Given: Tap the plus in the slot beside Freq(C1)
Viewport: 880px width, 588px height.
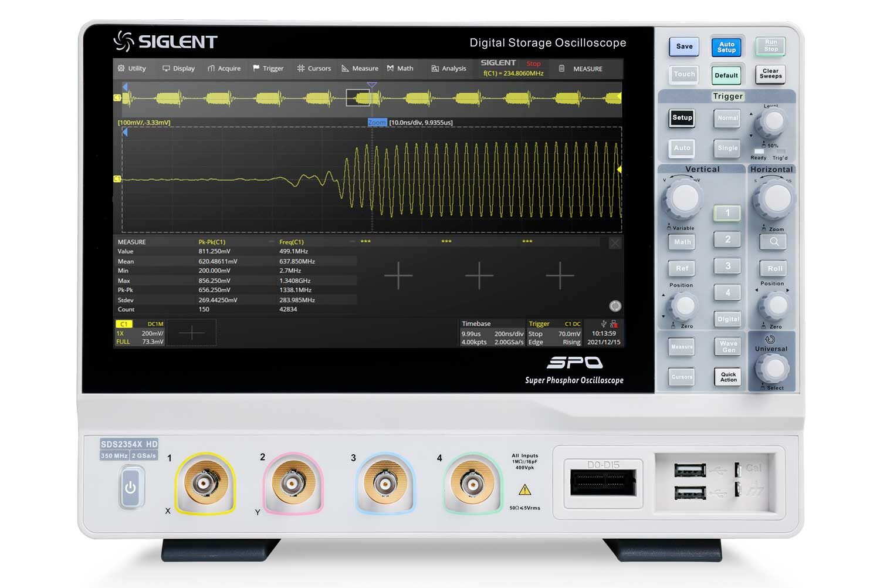Looking at the screenshot, I should tap(398, 275).
